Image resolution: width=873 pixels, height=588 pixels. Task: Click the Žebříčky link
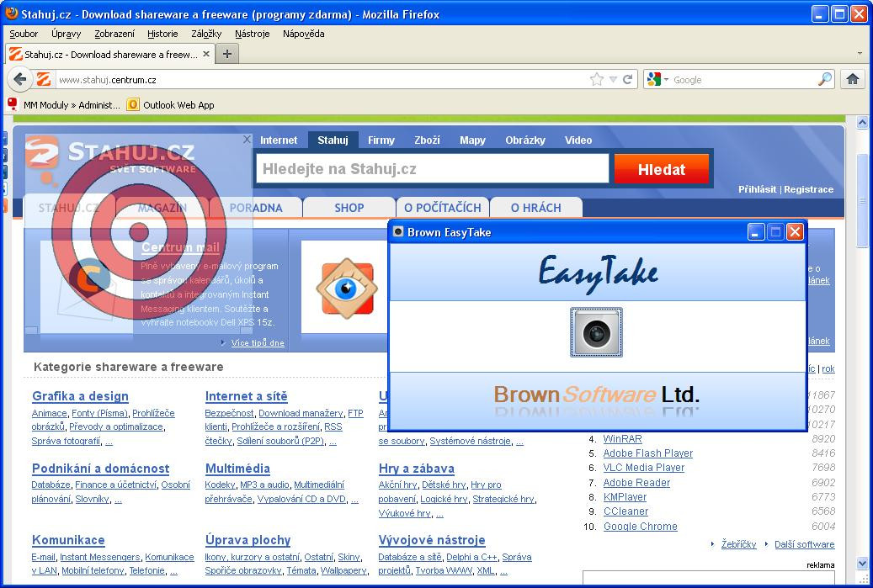tap(739, 544)
